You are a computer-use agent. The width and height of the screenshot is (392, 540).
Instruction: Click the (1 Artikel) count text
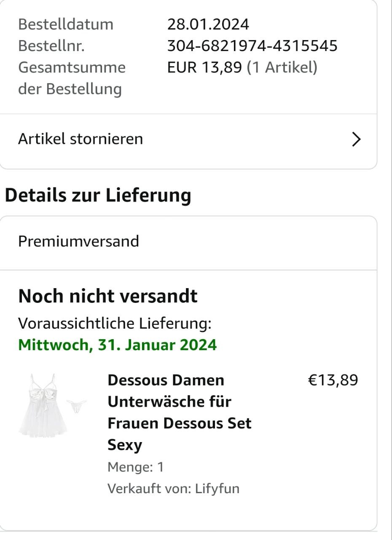[x=282, y=67]
